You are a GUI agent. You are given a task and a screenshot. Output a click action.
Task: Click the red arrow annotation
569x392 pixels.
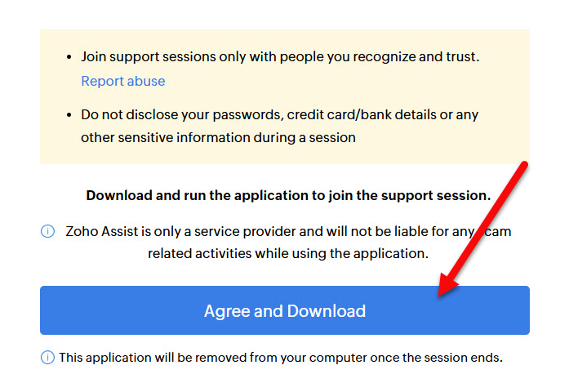[483, 229]
